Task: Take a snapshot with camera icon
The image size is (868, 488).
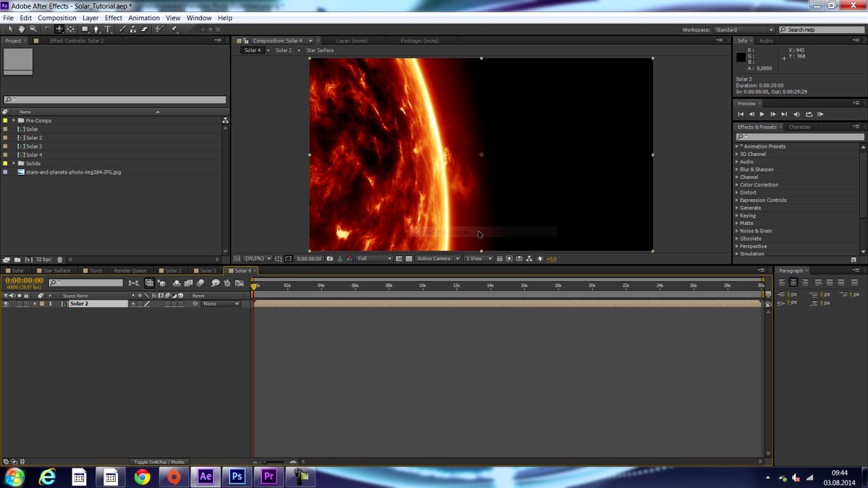Action: [x=330, y=259]
